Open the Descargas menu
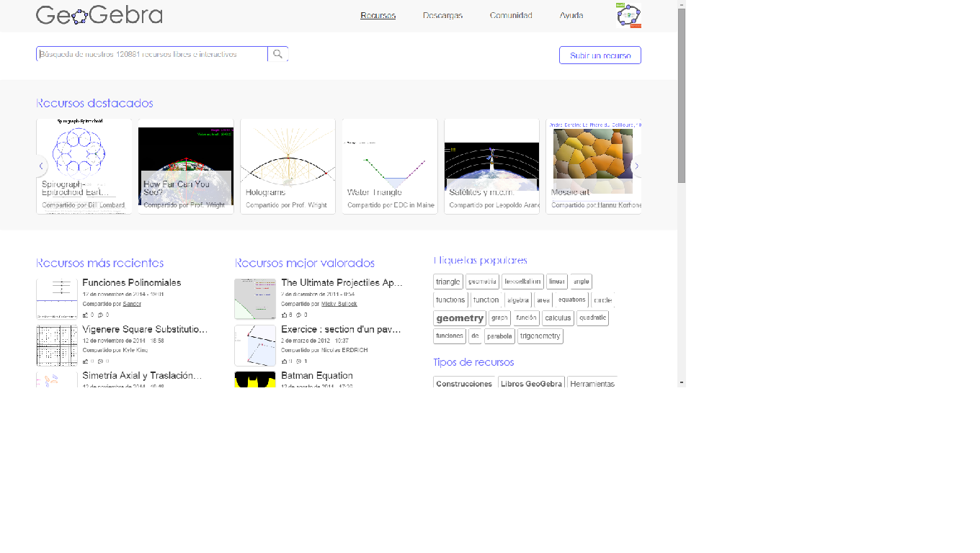This screenshot has height=553, width=980. click(x=442, y=15)
